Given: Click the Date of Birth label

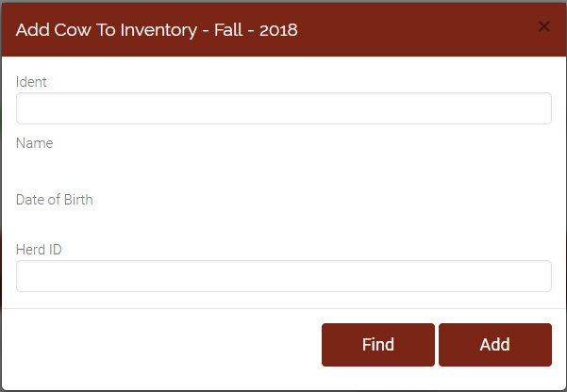Looking at the screenshot, I should click(54, 200).
